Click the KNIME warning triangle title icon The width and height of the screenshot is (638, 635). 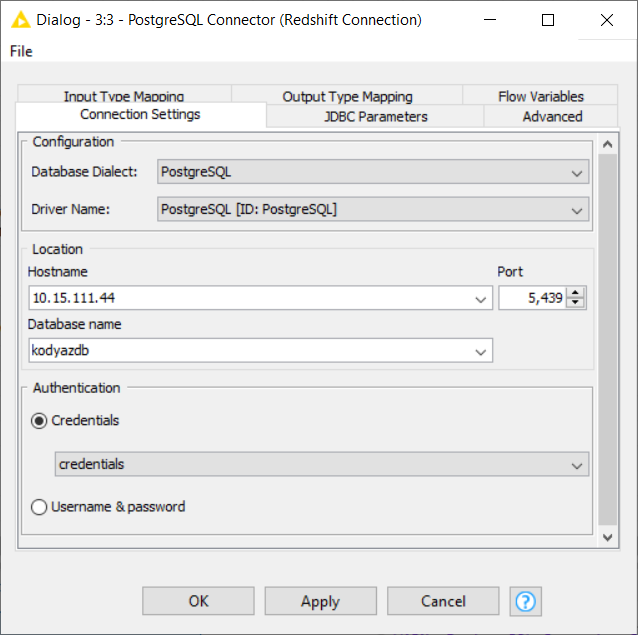point(21,20)
